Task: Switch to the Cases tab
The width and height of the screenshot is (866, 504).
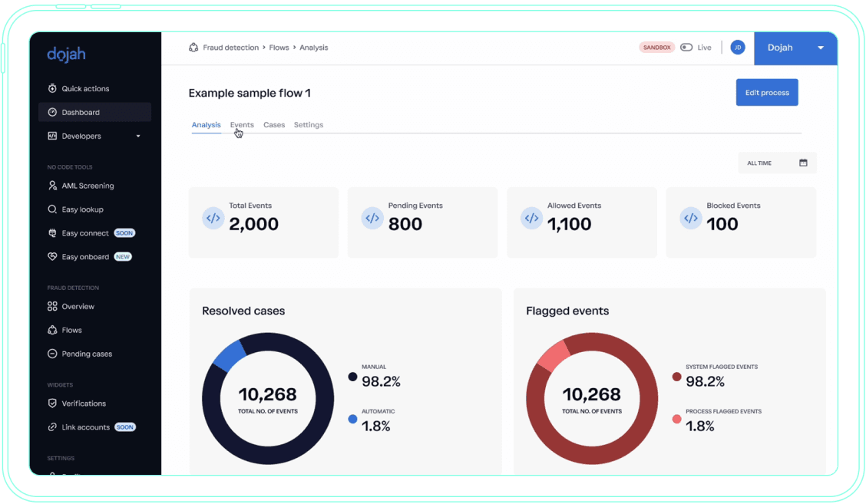Action: coord(274,124)
